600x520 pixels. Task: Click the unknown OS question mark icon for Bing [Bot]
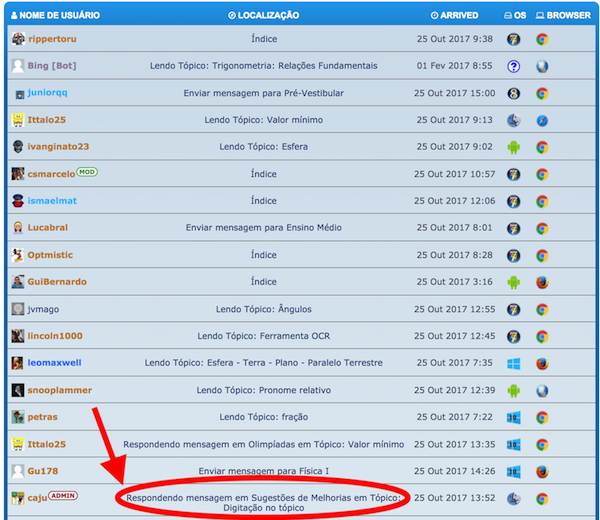coord(513,66)
